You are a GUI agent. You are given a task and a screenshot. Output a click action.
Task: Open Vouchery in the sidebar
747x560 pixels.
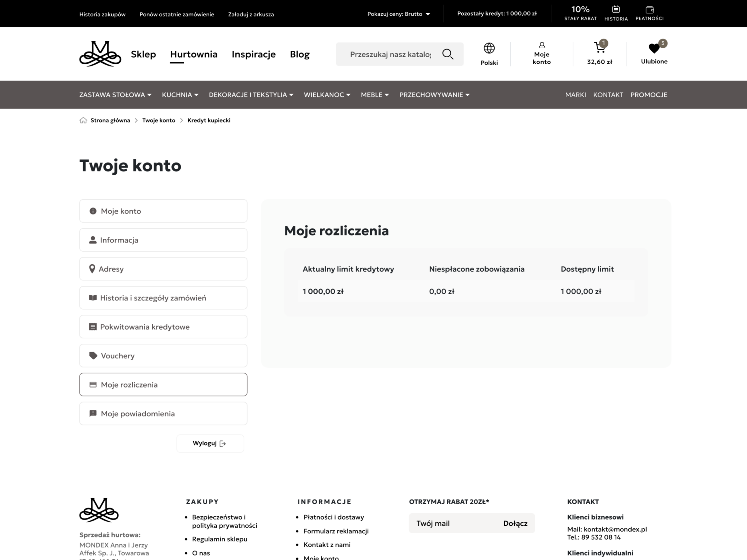tap(163, 355)
